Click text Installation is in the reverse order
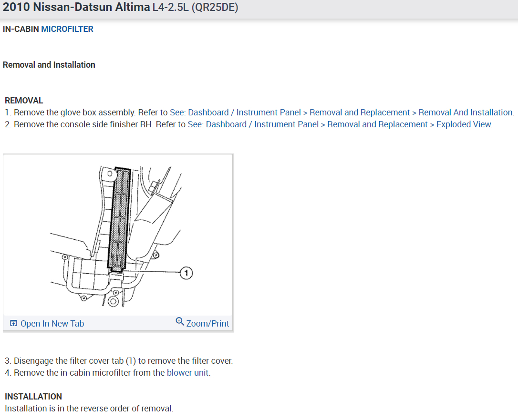Screen dimensions: 518x420 pyautogui.click(x=89, y=409)
